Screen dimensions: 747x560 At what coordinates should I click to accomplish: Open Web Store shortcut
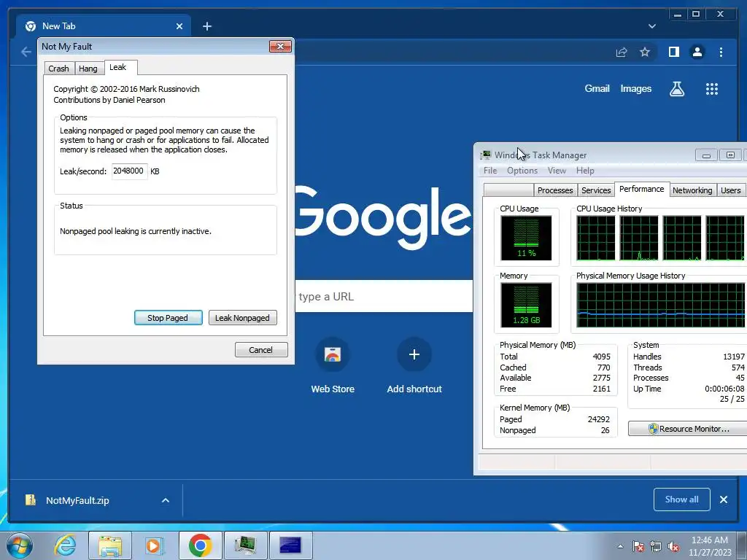click(x=333, y=366)
